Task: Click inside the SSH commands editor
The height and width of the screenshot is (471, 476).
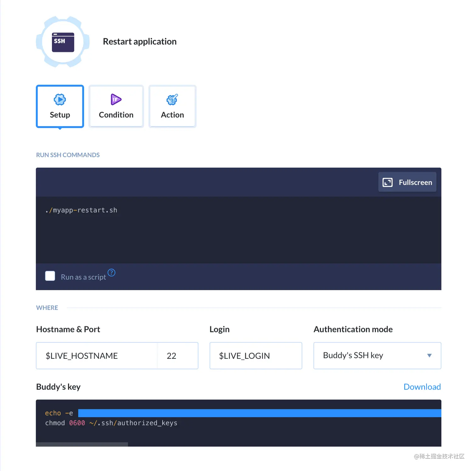Action: [238, 230]
